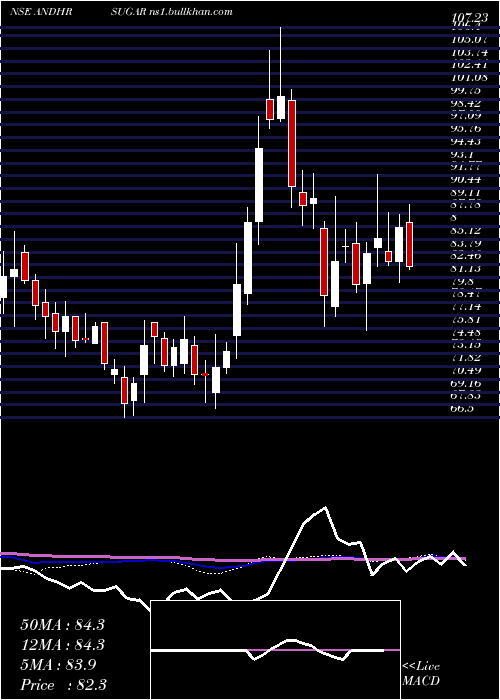Click the 'NSE ANDHR' ticker text
Screen dimensions: 500x700
[41, 12]
